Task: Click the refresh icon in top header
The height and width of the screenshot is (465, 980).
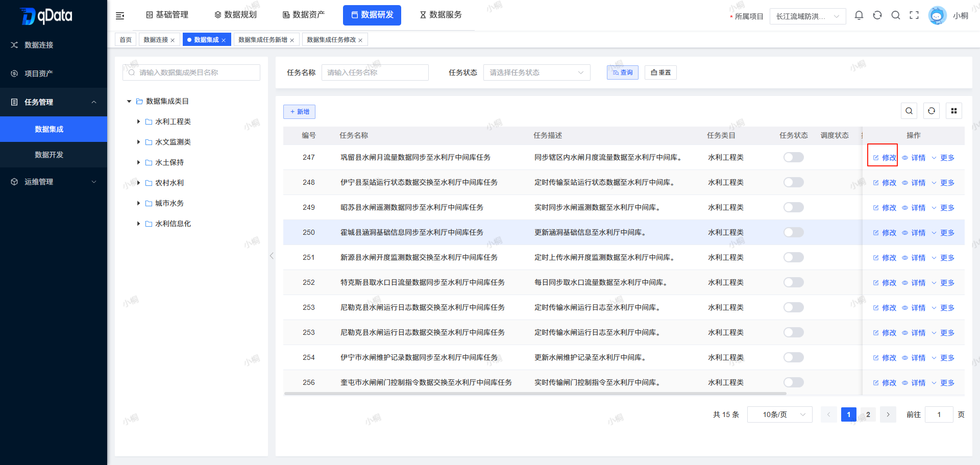Action: pyautogui.click(x=877, y=15)
